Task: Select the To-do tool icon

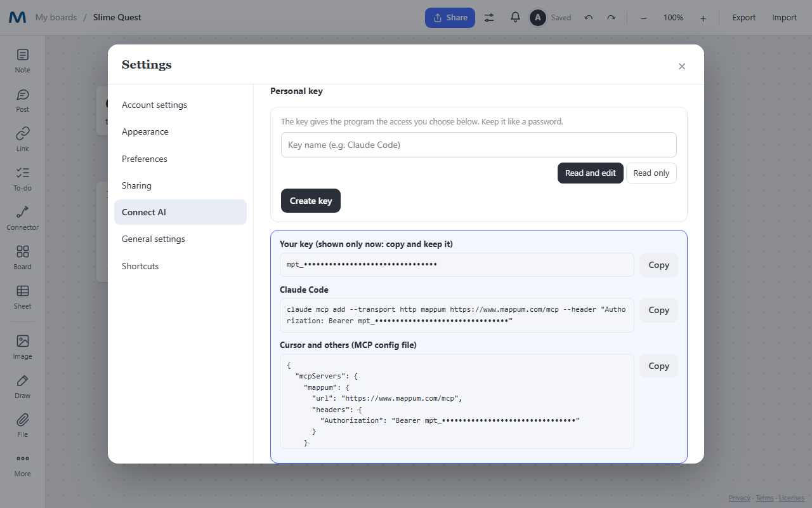Action: pyautogui.click(x=22, y=179)
